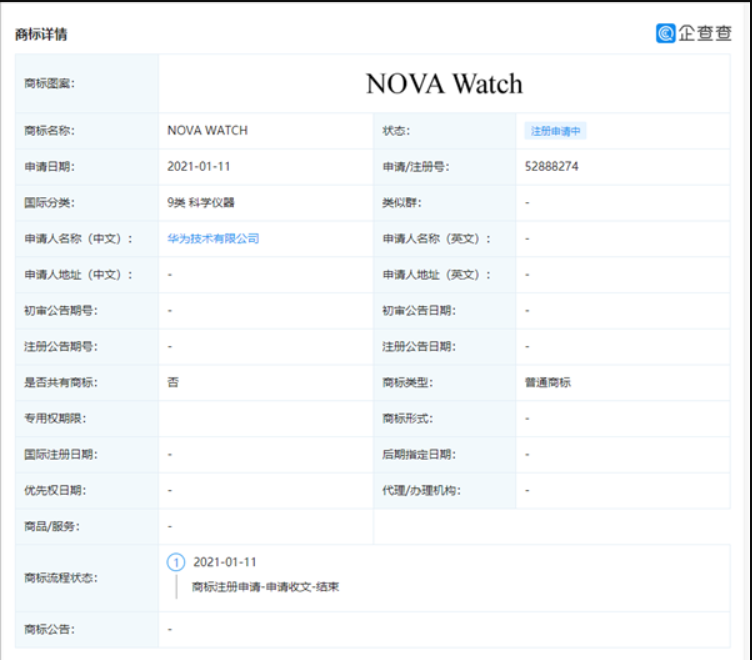Click the 商标图案 label
Viewport: 752px width, 660px height.
pos(49,83)
